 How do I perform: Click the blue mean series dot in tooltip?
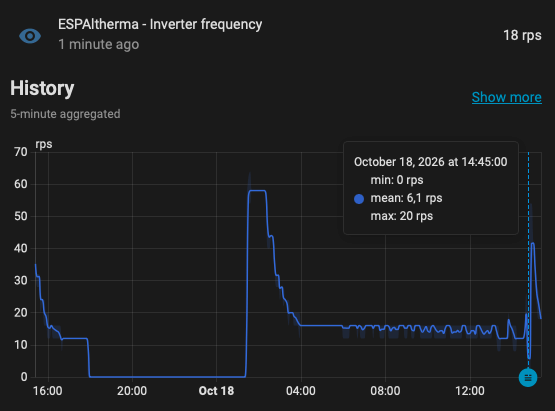click(x=359, y=199)
